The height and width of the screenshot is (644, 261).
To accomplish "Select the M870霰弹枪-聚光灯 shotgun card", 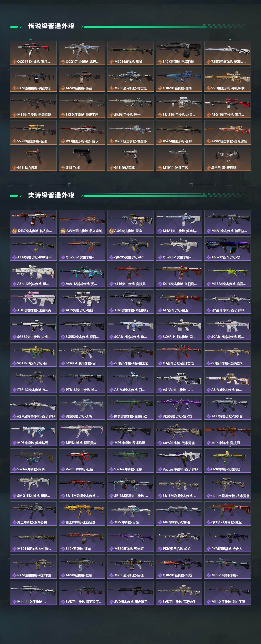I will [x=130, y=540].
